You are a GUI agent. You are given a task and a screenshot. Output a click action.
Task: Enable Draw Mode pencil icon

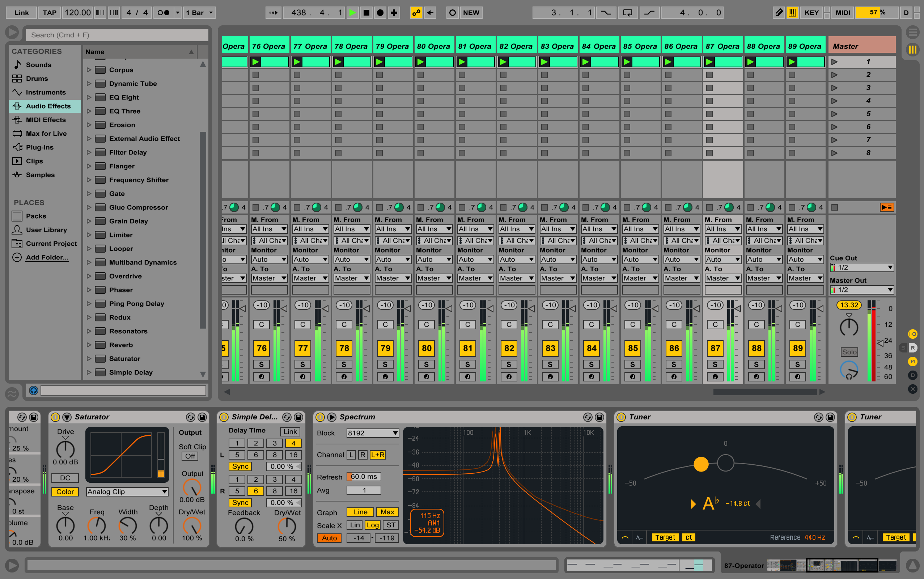(x=778, y=13)
